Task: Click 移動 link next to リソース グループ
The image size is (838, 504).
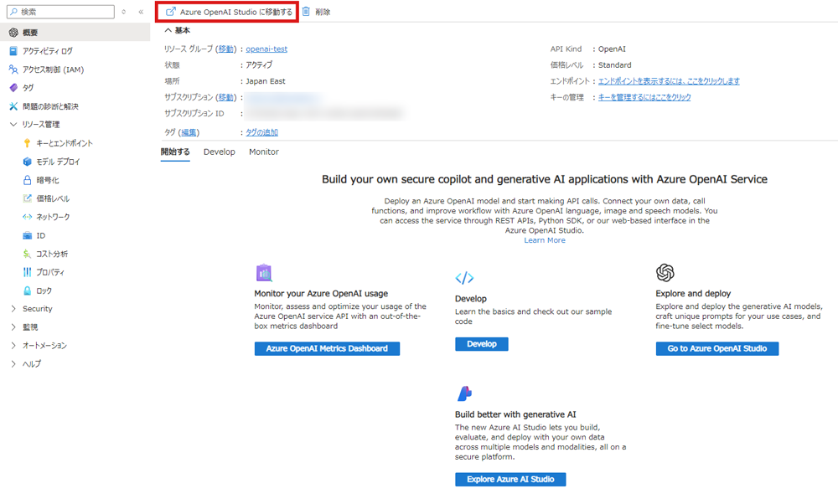Action: tap(226, 49)
